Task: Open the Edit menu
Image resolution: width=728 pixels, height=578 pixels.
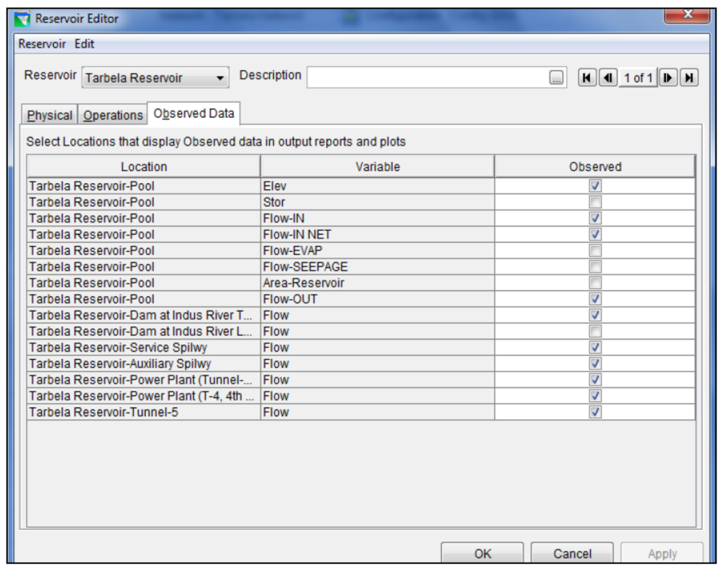Action: [84, 44]
